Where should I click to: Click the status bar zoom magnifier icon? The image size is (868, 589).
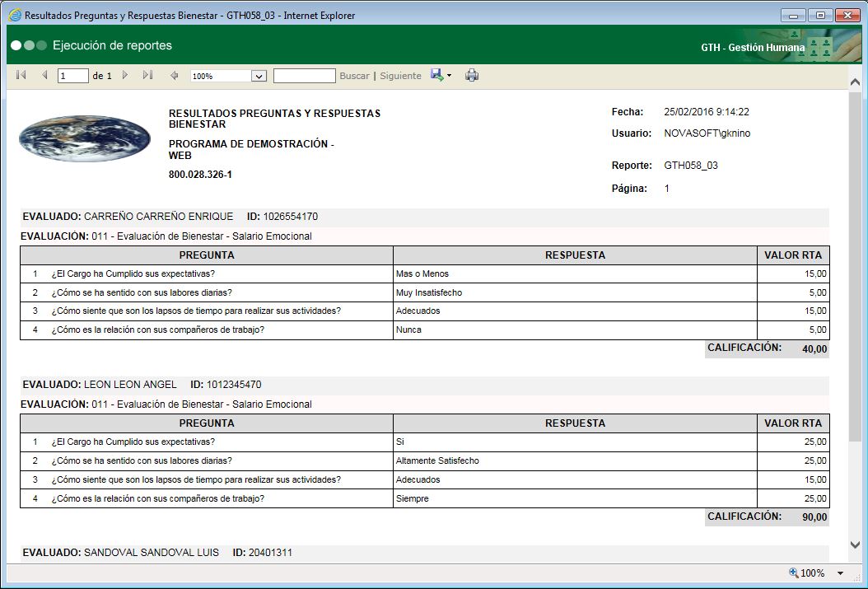(793, 573)
